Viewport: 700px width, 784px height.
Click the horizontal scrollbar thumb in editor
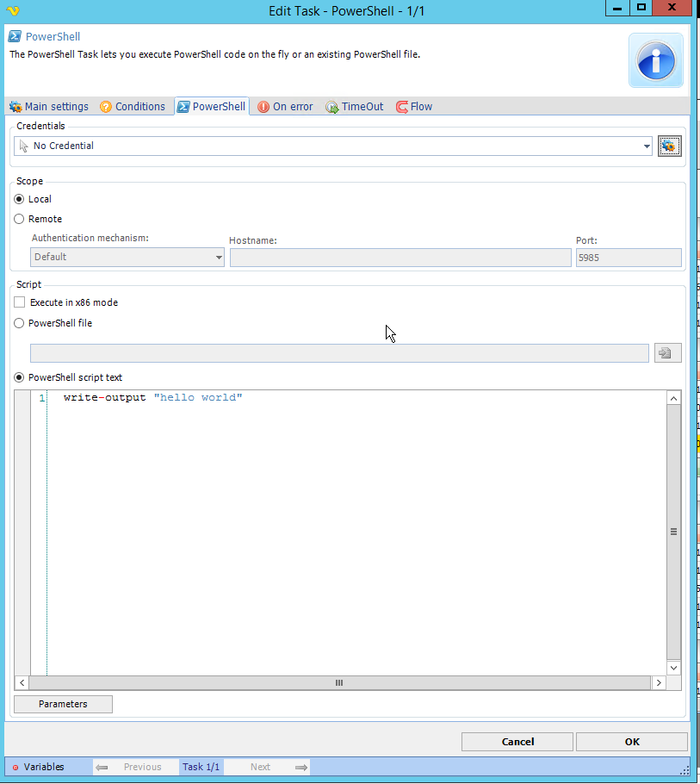click(339, 682)
